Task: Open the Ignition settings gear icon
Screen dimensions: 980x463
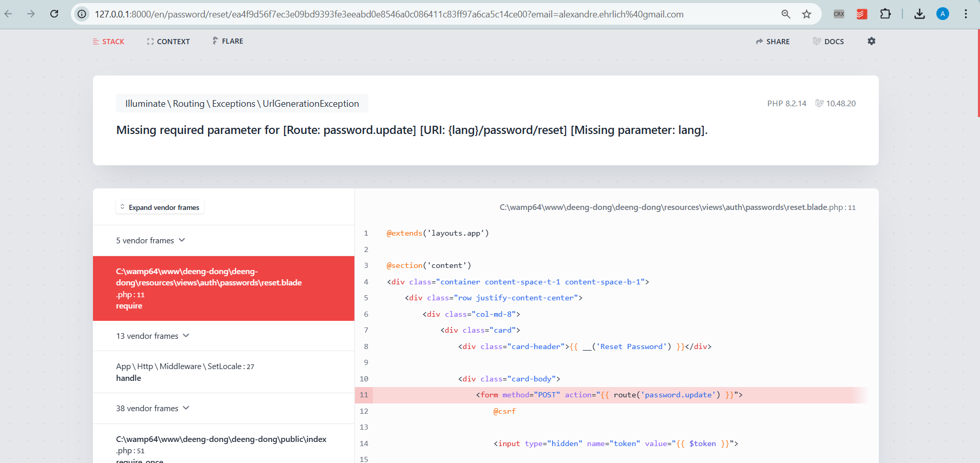Action: tap(871, 41)
